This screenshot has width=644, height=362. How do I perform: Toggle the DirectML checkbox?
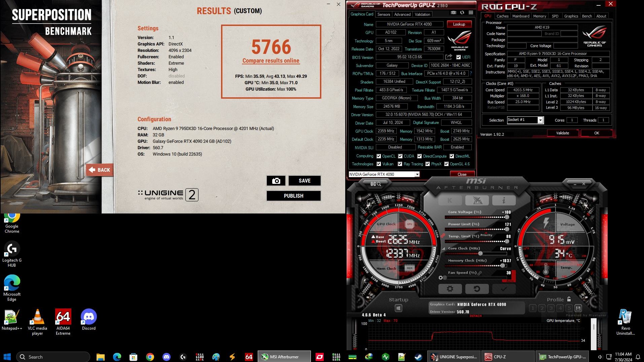452,156
